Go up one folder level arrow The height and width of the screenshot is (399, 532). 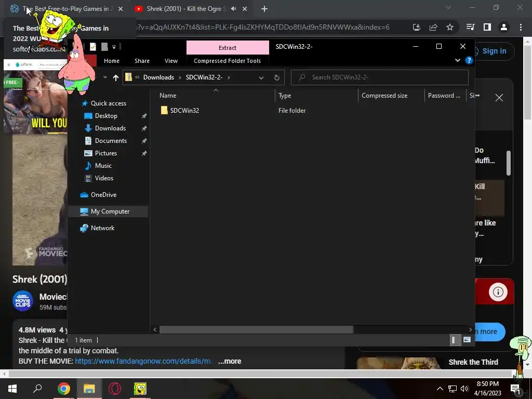click(x=116, y=78)
